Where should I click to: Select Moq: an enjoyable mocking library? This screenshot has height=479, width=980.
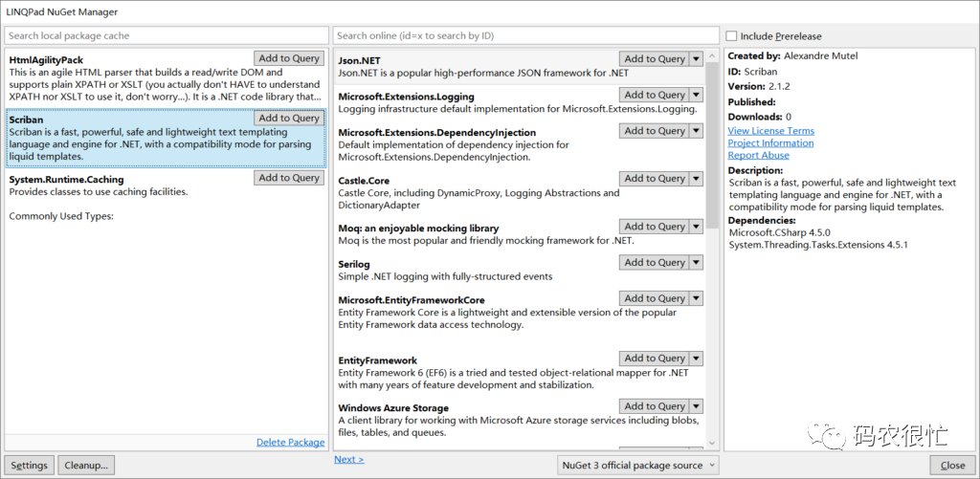418,229
